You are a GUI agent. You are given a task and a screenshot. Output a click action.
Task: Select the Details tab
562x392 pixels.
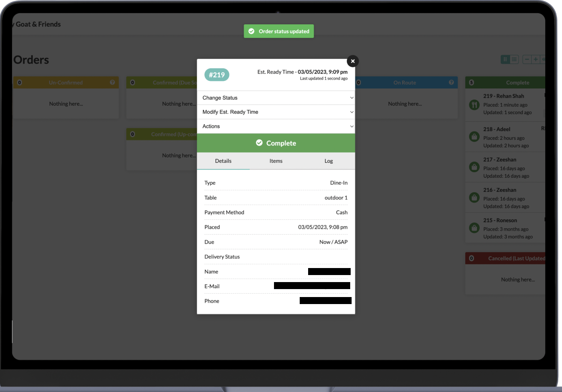[223, 161]
